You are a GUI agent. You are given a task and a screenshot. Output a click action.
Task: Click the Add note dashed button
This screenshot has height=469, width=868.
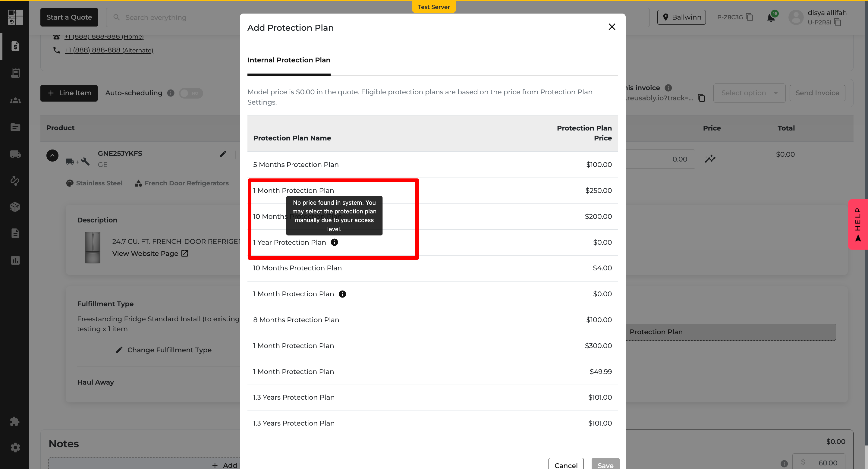(144, 464)
